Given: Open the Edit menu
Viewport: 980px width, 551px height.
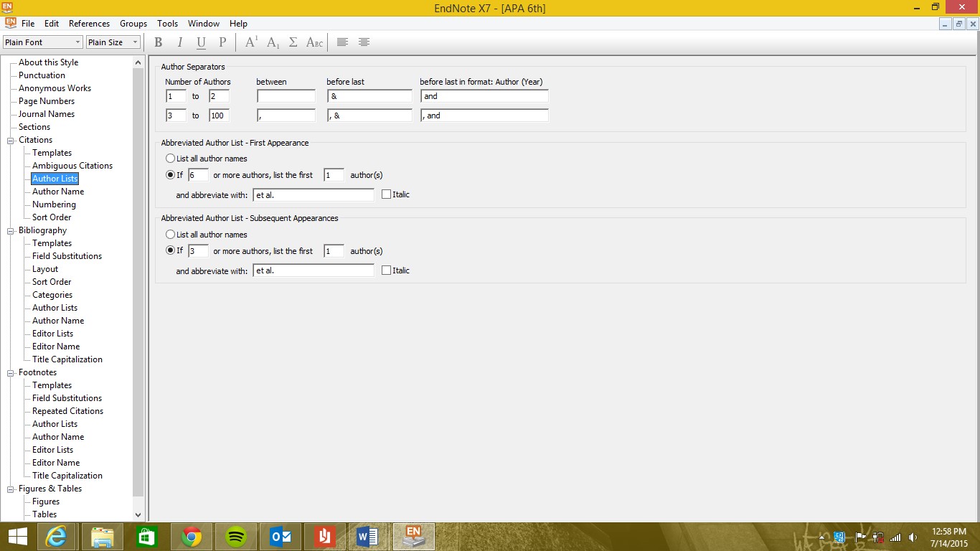Looking at the screenshot, I should pos(52,24).
